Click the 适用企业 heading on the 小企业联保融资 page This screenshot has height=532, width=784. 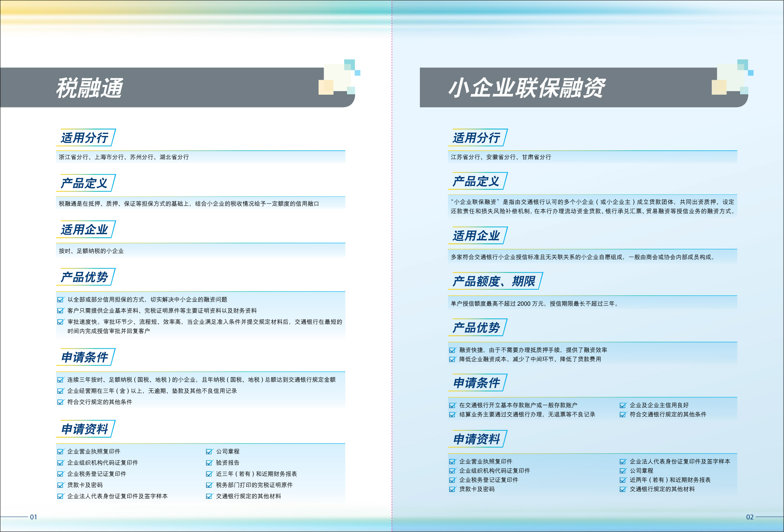pos(476,235)
